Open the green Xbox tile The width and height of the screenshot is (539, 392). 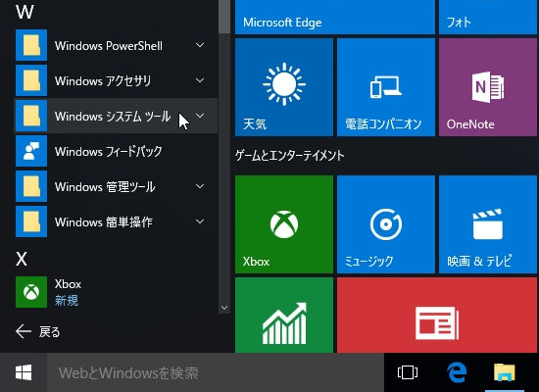click(x=284, y=224)
